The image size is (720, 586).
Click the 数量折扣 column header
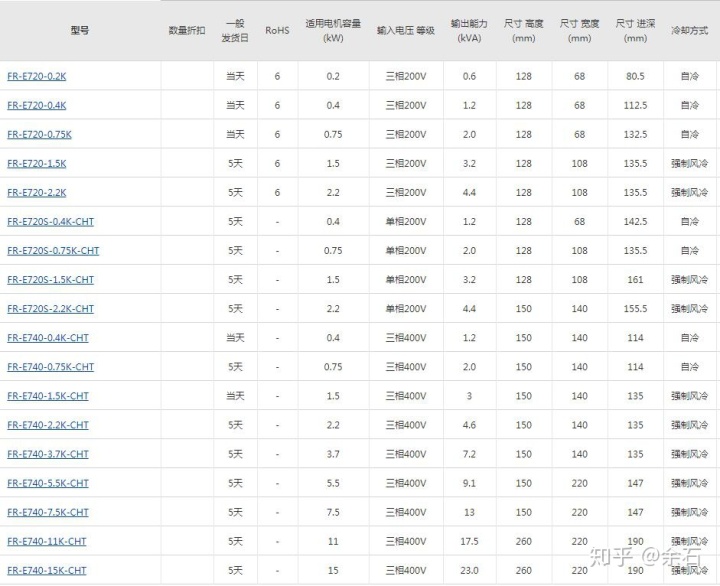pyautogui.click(x=187, y=30)
